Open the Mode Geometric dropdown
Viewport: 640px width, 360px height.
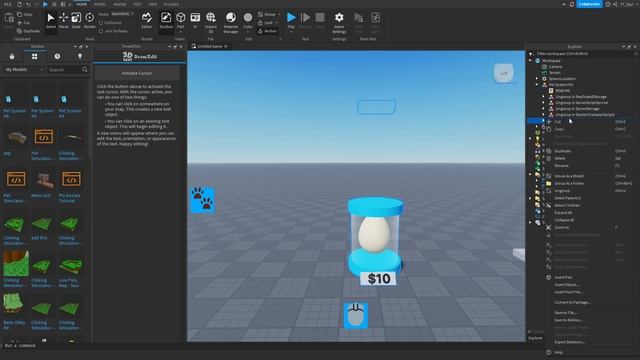(122, 14)
